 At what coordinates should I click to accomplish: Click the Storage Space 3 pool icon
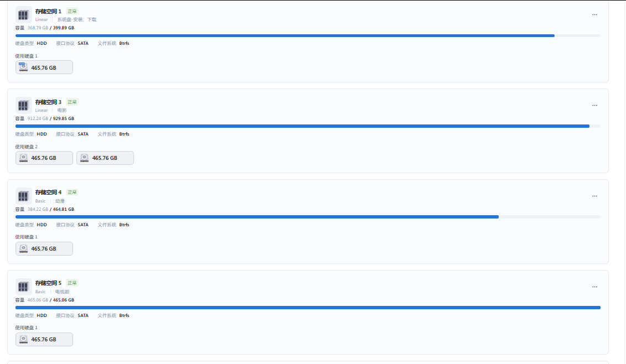click(x=23, y=106)
